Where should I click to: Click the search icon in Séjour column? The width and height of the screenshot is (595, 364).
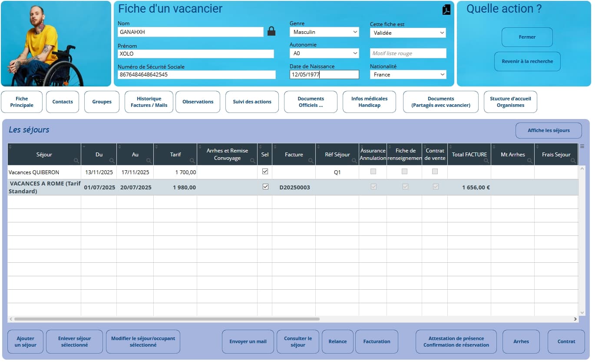[x=76, y=161]
